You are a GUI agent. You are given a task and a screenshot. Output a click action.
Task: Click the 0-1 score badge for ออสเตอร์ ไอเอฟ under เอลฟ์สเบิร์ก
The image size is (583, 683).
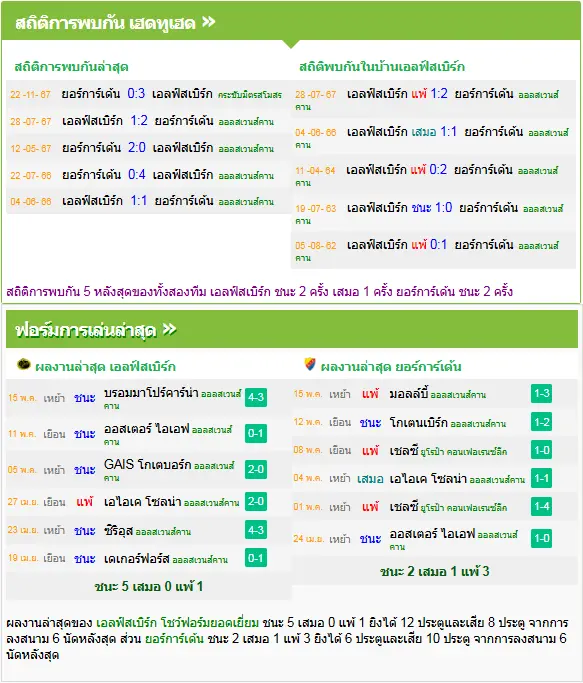click(x=256, y=433)
